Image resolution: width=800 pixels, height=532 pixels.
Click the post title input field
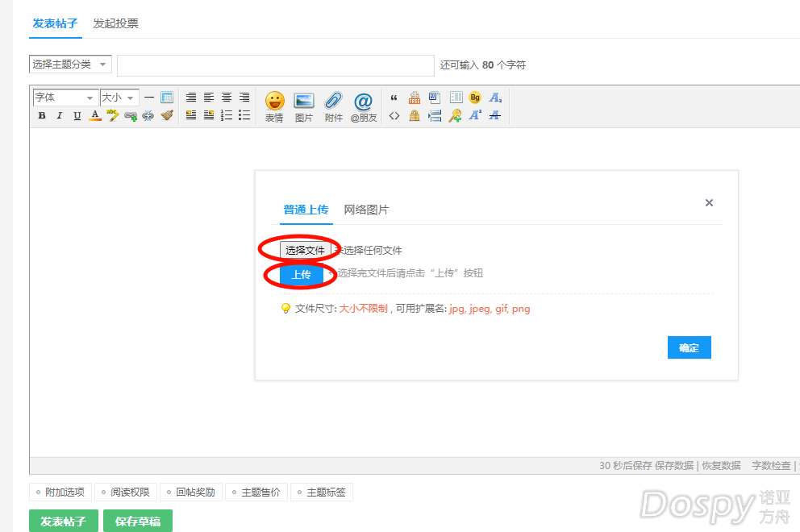[x=275, y=65]
